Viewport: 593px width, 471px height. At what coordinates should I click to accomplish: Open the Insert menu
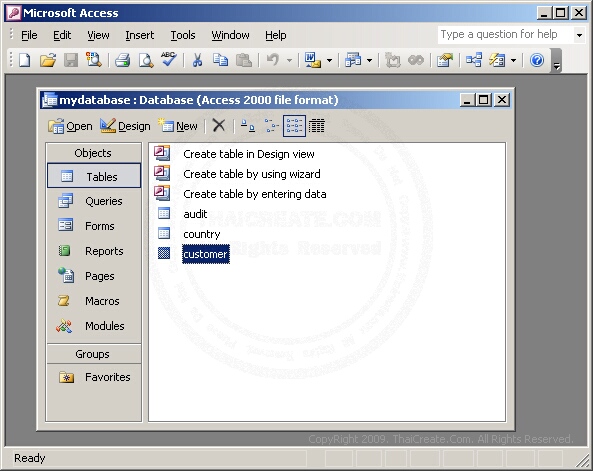point(140,35)
